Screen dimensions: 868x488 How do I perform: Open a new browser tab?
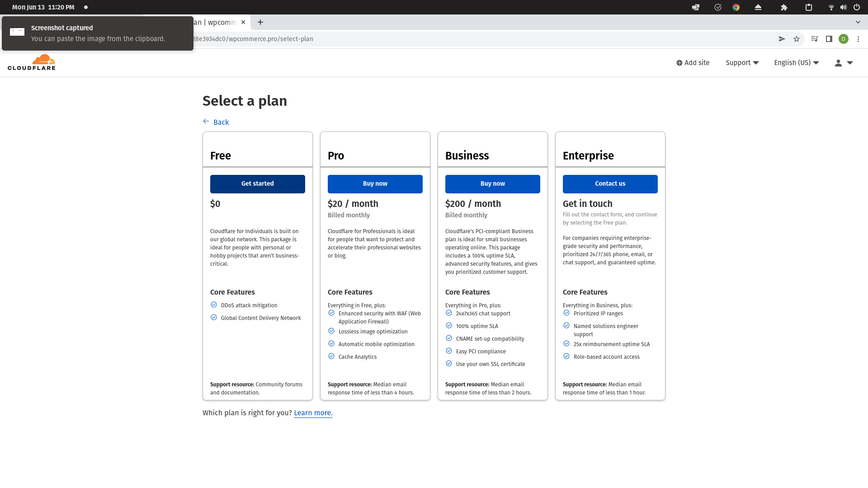tap(260, 22)
